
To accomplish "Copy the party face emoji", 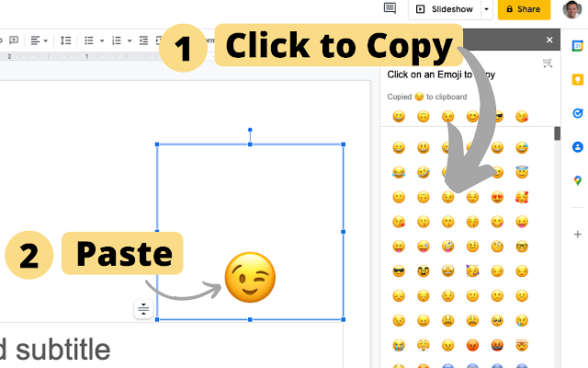I will tap(472, 270).
